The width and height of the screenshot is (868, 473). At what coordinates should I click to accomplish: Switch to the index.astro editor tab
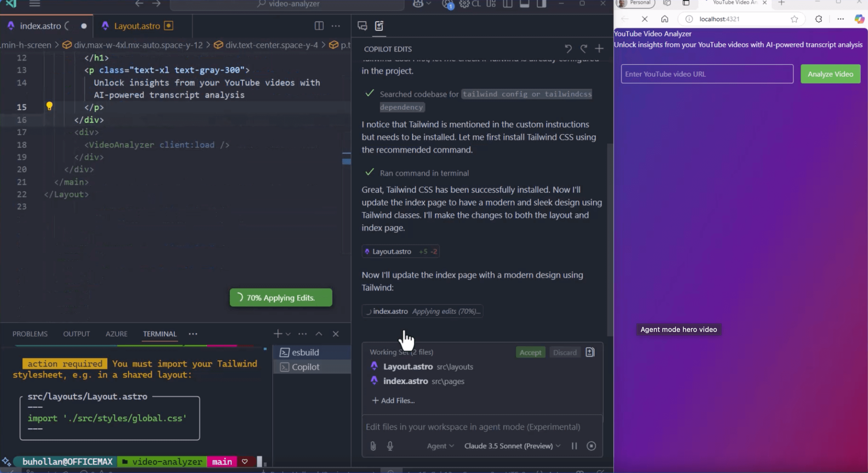pyautogui.click(x=40, y=26)
